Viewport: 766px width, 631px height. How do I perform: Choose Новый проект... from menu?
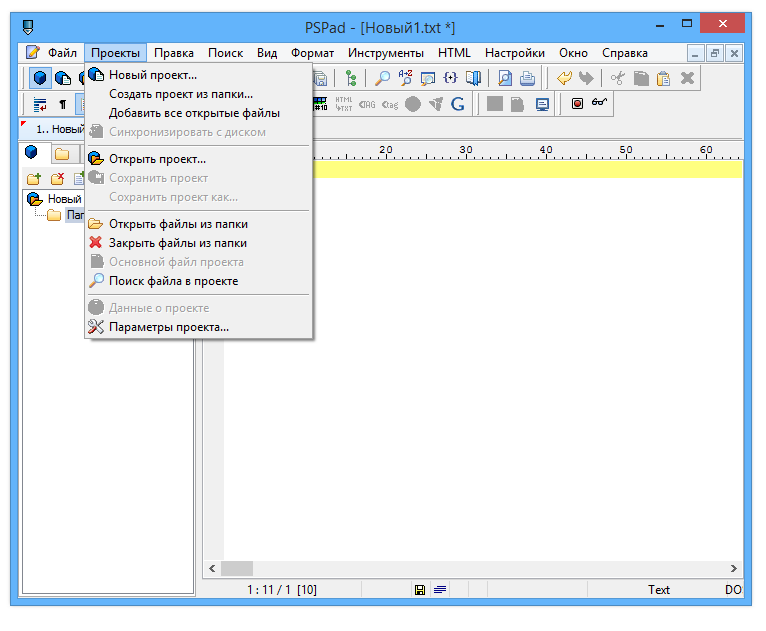pyautogui.click(x=199, y=75)
